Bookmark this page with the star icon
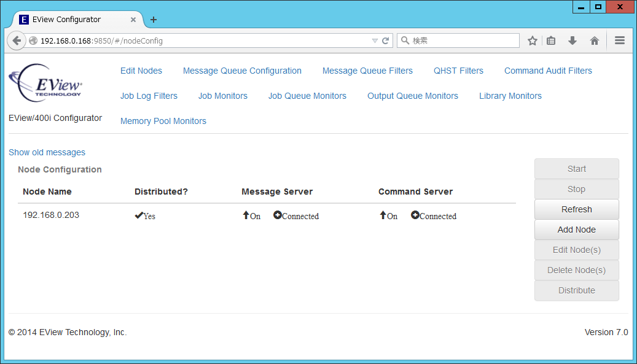 (x=533, y=41)
